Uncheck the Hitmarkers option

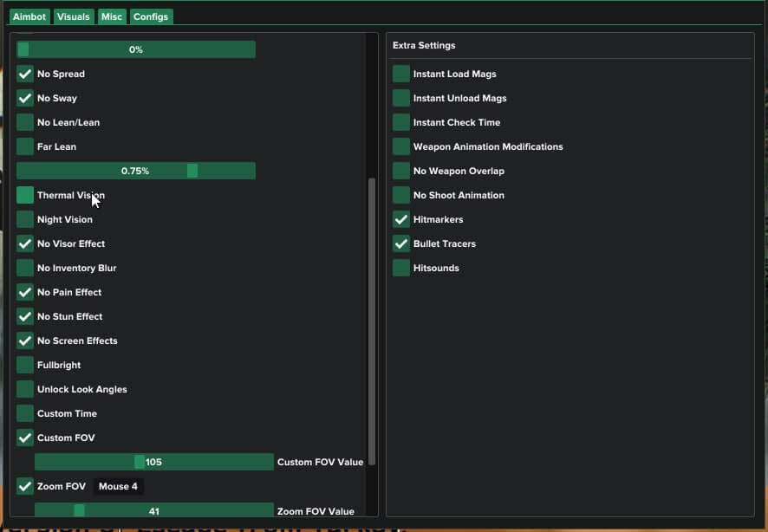401,219
